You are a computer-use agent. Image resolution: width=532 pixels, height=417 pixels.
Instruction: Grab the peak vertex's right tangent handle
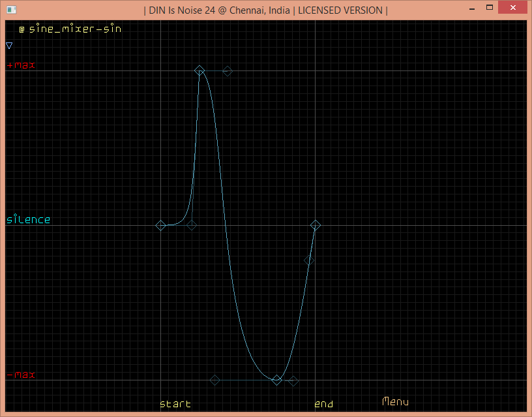coord(228,70)
